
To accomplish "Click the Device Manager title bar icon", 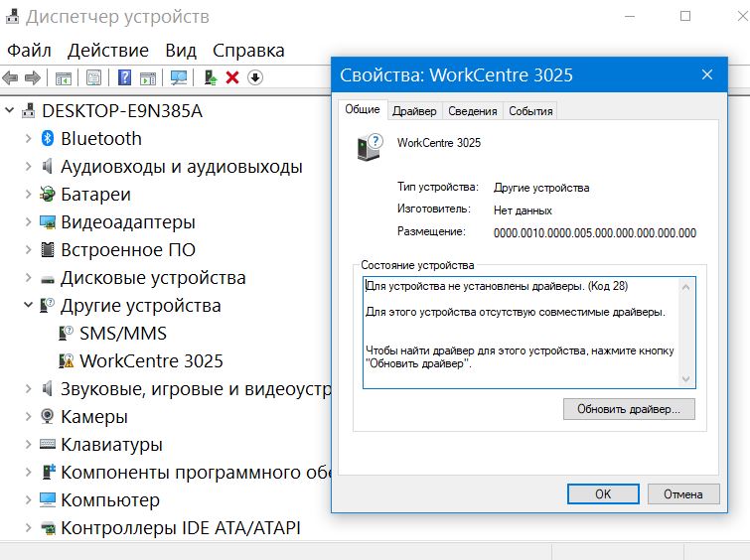I will click(12, 16).
